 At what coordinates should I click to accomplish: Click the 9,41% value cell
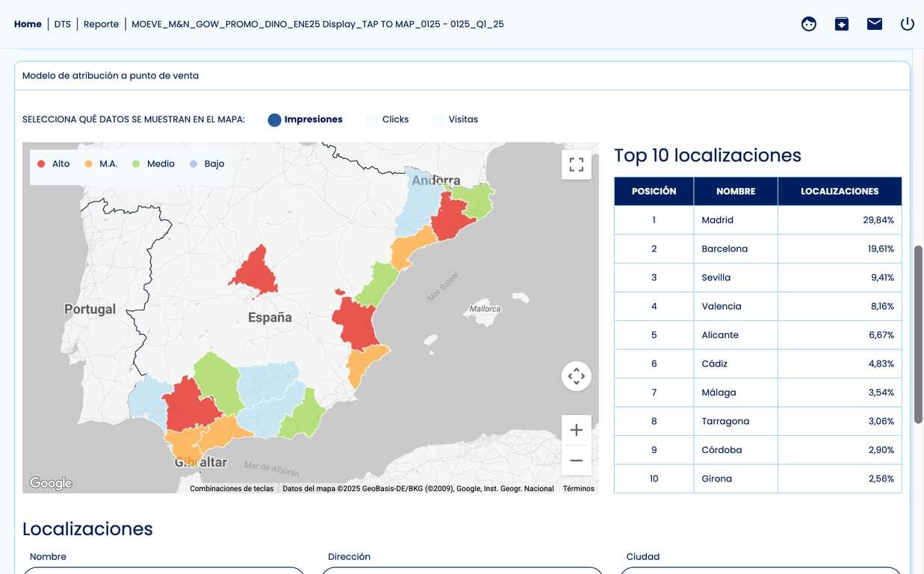[840, 278]
